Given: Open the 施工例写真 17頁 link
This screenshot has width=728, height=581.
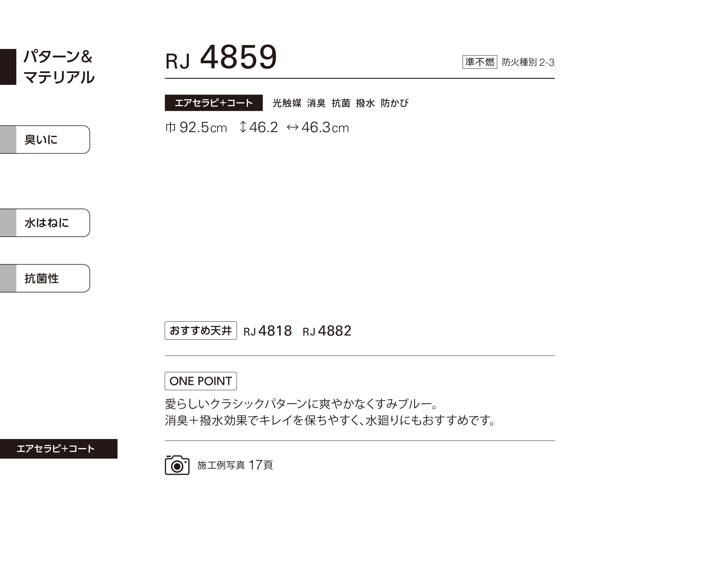Looking at the screenshot, I should (235, 465).
